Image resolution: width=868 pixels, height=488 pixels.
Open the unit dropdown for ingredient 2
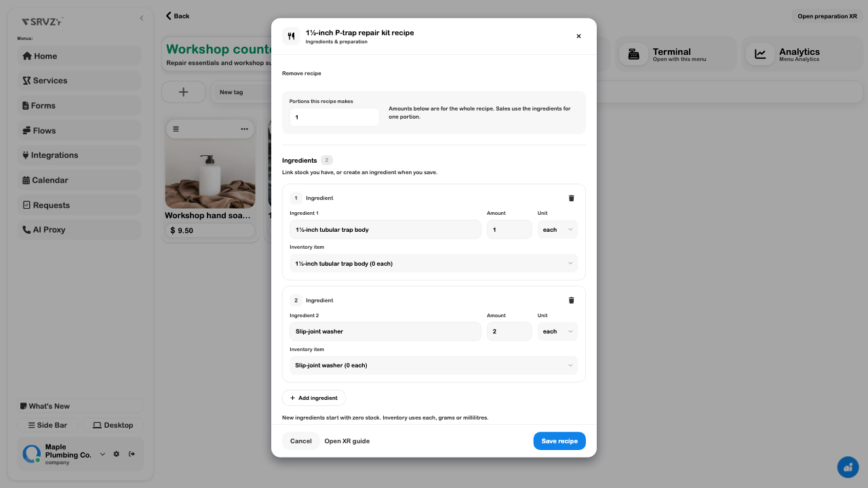point(557,331)
